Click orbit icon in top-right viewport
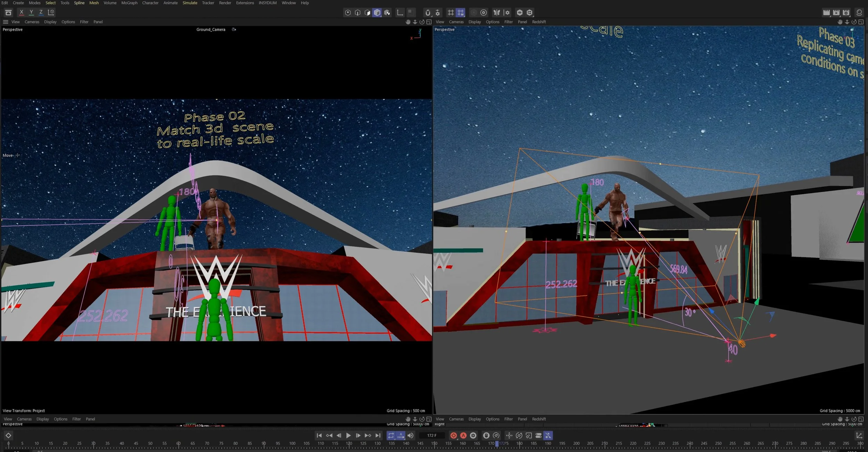868x452 pixels. tap(854, 22)
